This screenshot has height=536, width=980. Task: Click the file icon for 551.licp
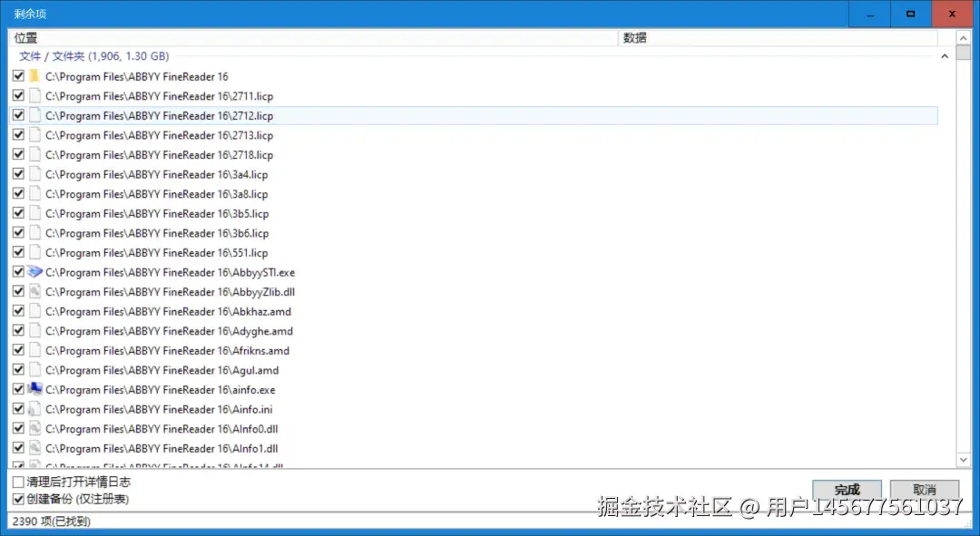34,252
